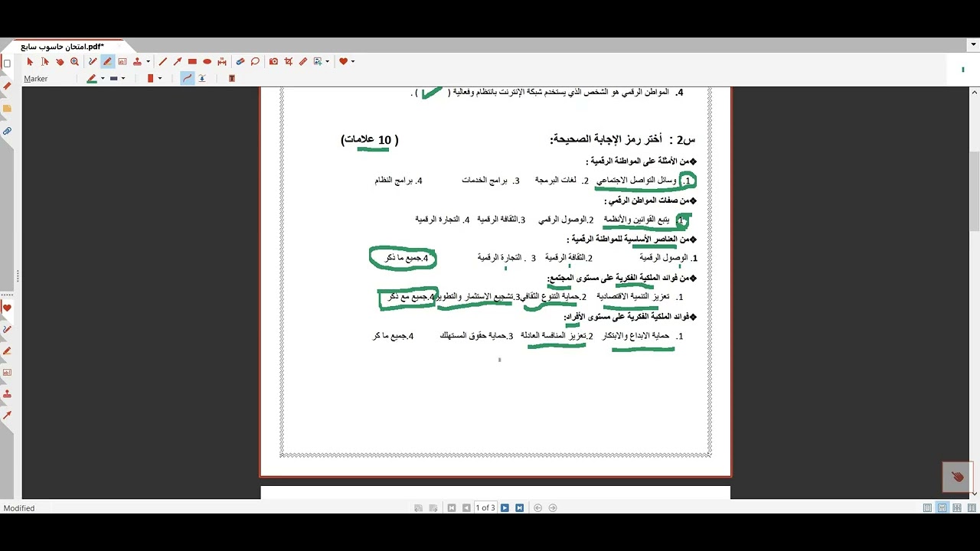Open the yellow notes sidebar panel

pyautogui.click(x=7, y=109)
